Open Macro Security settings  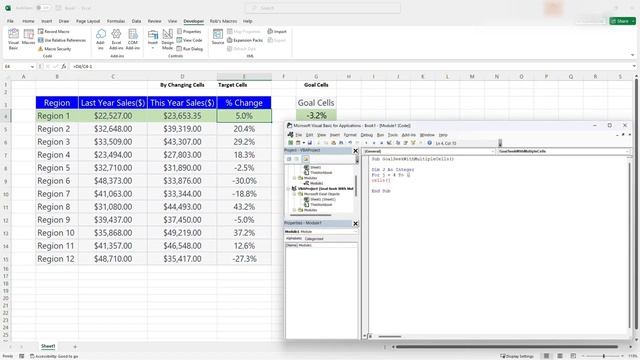[55, 49]
